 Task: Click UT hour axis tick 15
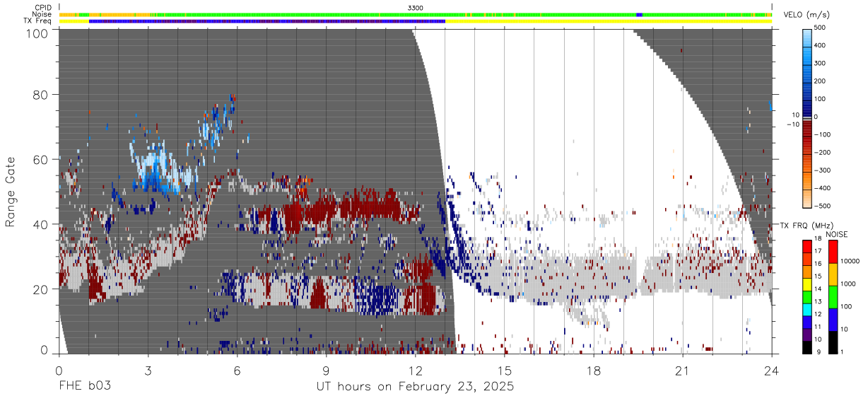click(505, 371)
